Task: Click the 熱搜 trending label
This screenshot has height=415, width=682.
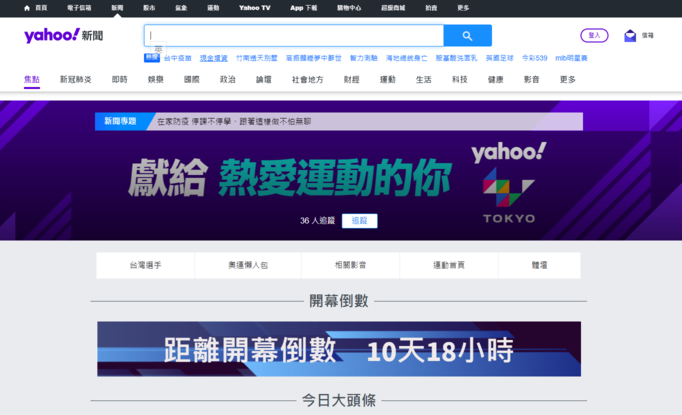Action: 152,58
